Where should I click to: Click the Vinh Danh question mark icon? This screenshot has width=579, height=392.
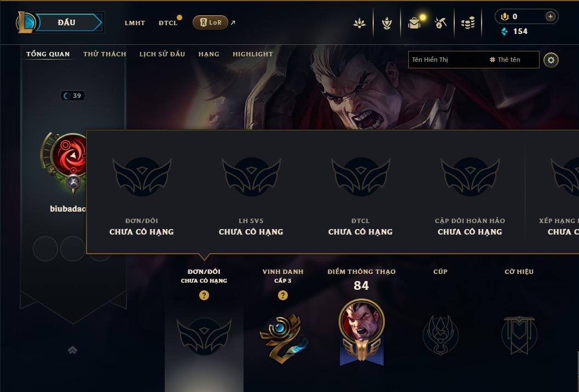(x=283, y=295)
